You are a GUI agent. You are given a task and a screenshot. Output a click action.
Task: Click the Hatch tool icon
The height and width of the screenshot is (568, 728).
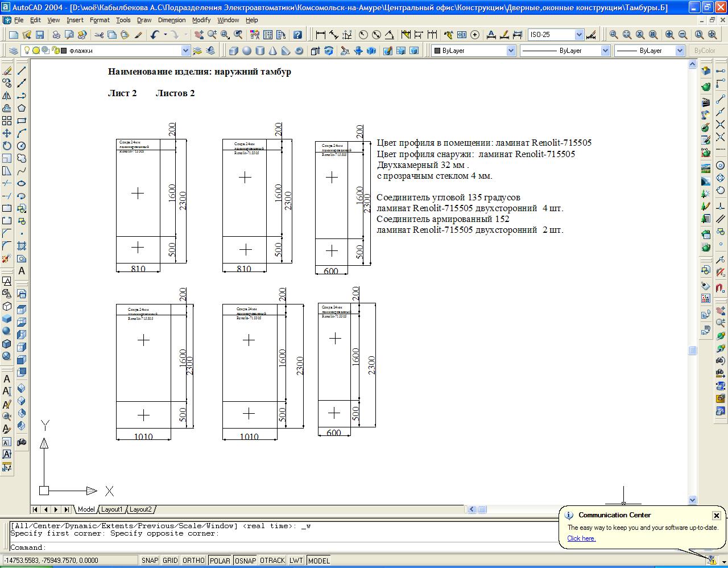pyautogui.click(x=22, y=246)
